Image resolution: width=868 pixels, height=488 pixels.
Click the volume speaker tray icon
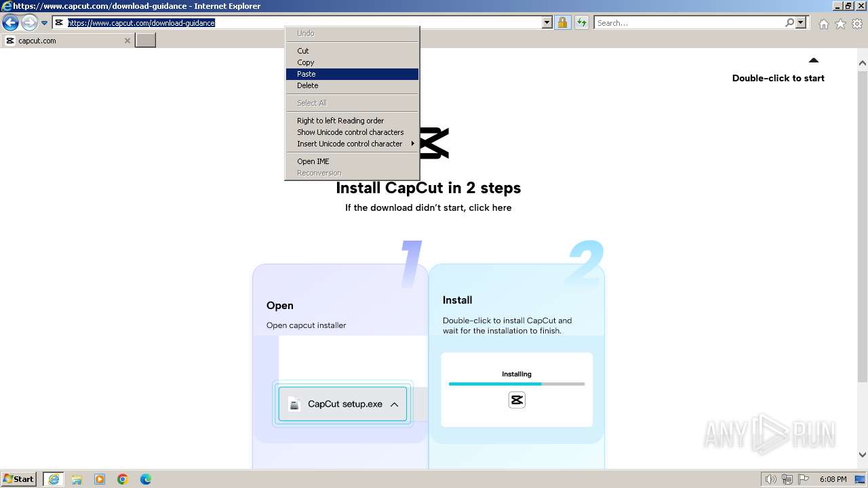[771, 479]
